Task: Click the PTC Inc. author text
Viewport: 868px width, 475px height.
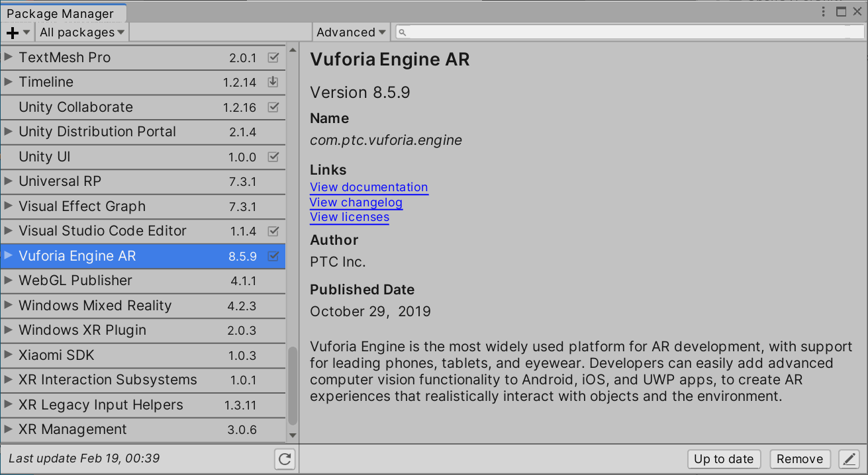Action: [x=338, y=262]
